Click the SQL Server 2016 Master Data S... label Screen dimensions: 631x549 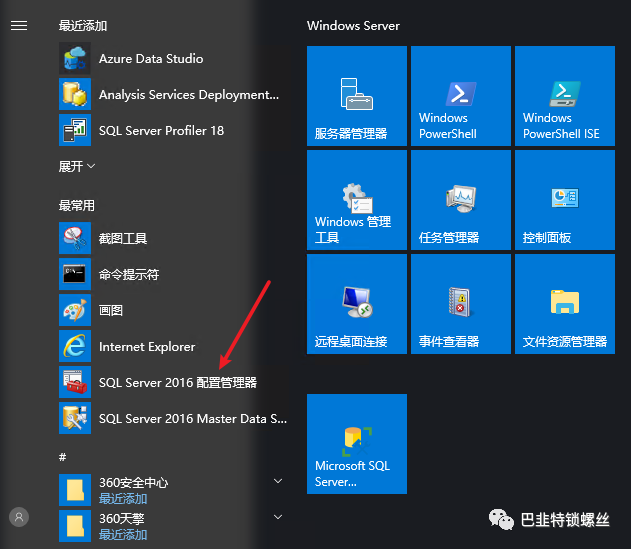pyautogui.click(x=193, y=419)
